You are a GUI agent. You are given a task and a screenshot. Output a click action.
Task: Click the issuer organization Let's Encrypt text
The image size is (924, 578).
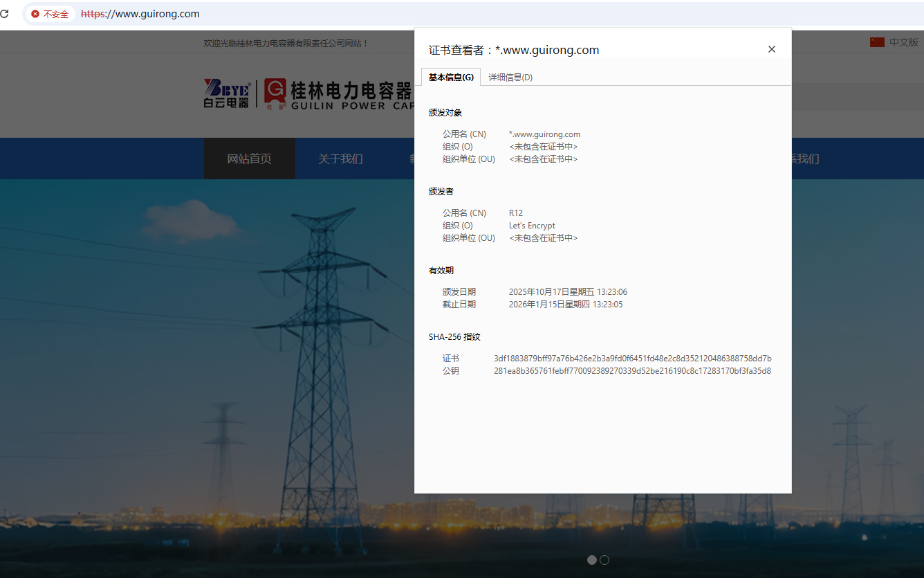(x=532, y=226)
